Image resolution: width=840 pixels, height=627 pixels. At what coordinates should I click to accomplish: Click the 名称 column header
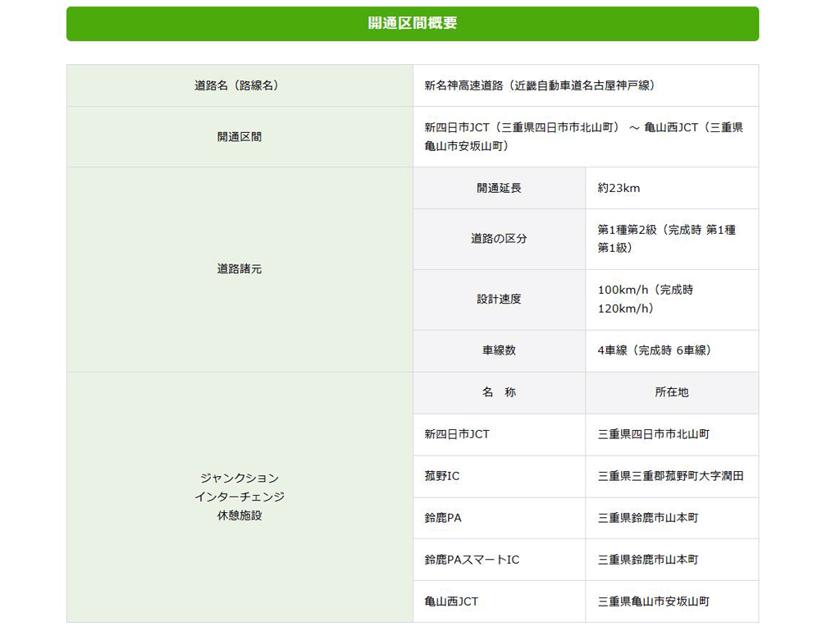499,392
